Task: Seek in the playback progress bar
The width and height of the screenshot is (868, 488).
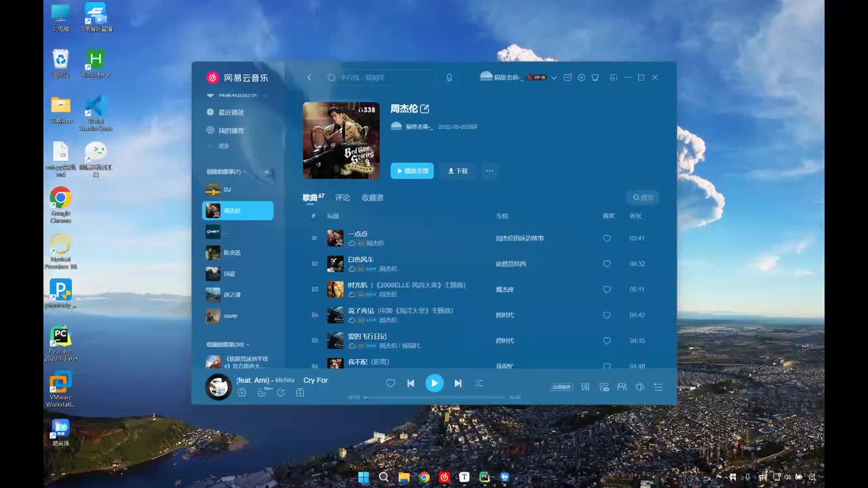Action: tap(434, 397)
